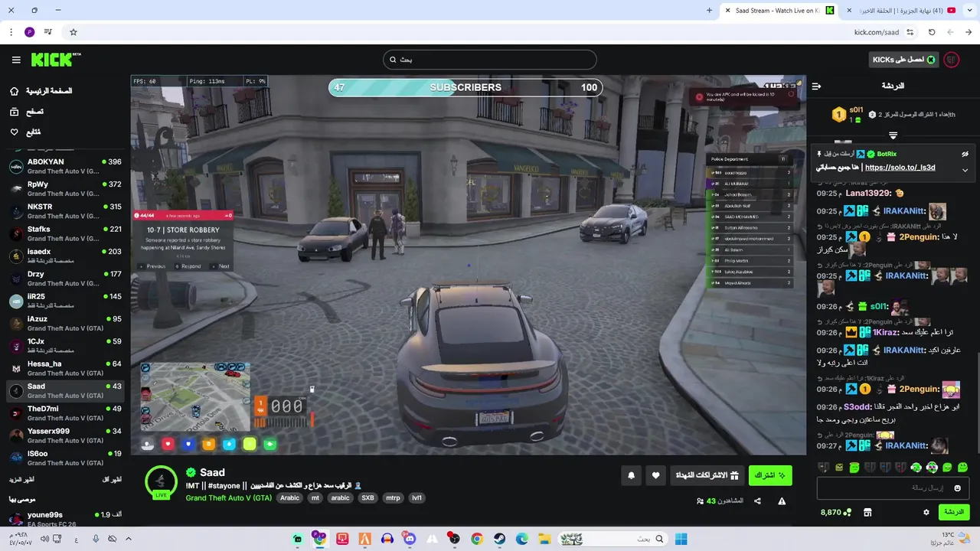Image resolution: width=980 pixels, height=551 pixels.
Task: Click the KICK logo
Action: coord(56,60)
